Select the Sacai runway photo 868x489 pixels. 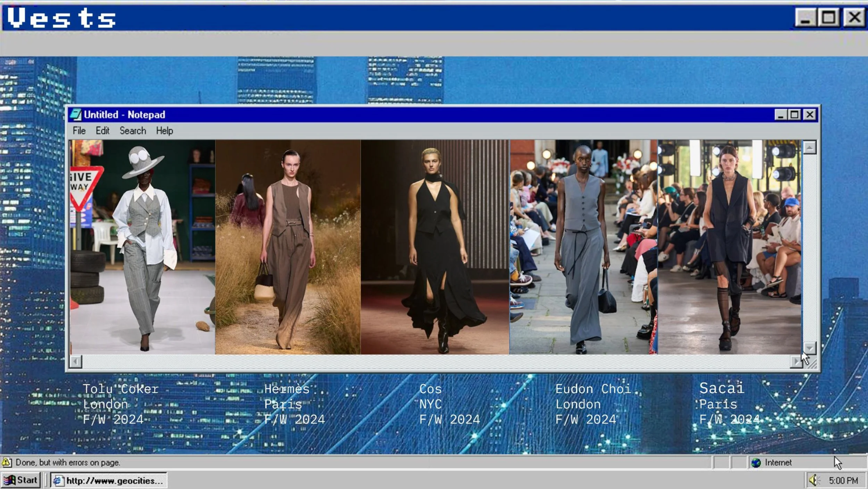coord(729,247)
